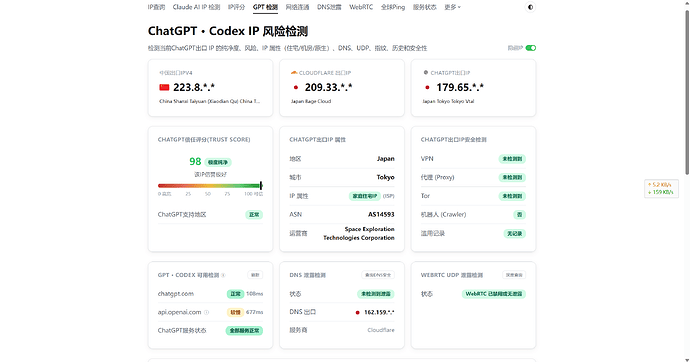Click the China flag icon beside 223.8
Viewport: 690px width, 362px height.
click(x=164, y=88)
